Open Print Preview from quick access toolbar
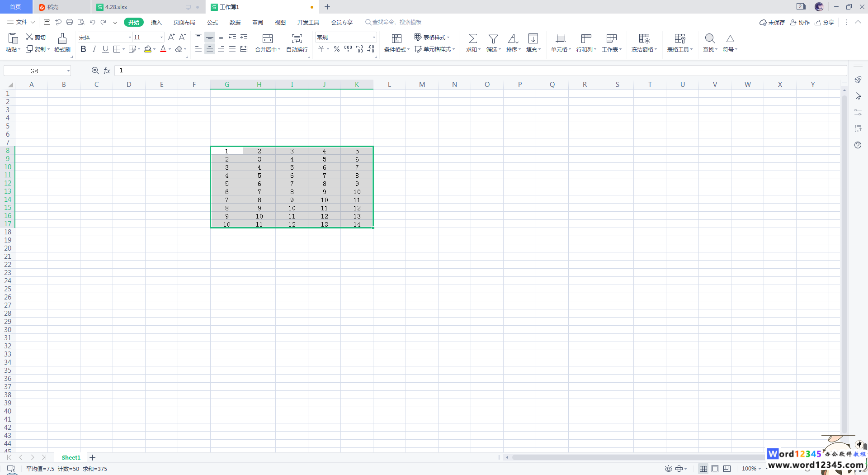Screen dimensions: 868x475 click(x=81, y=22)
